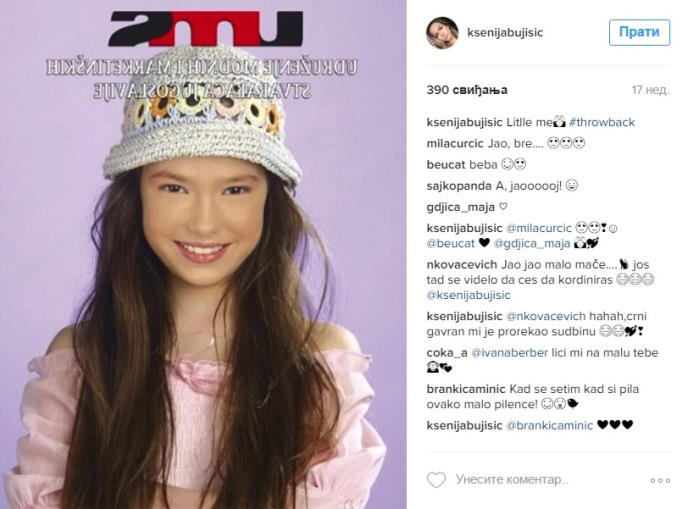Click the Прати follow button
The width and height of the screenshot is (688, 509).
pyautogui.click(x=639, y=32)
